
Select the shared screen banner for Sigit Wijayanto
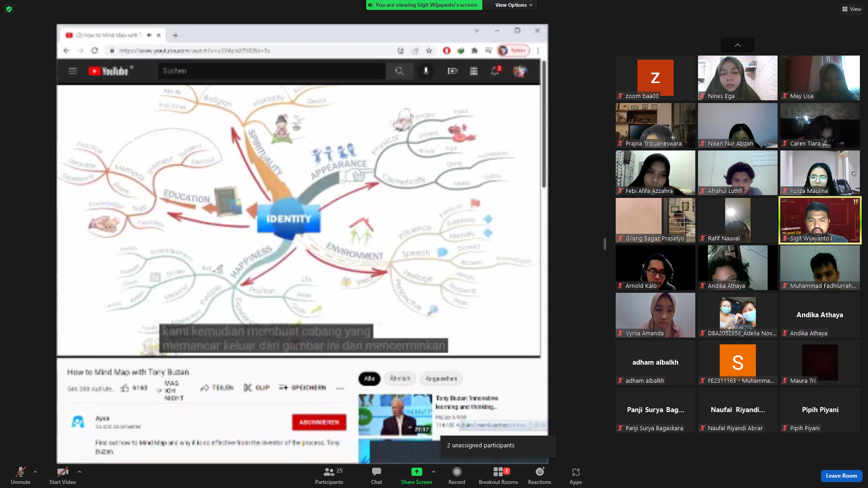(424, 5)
